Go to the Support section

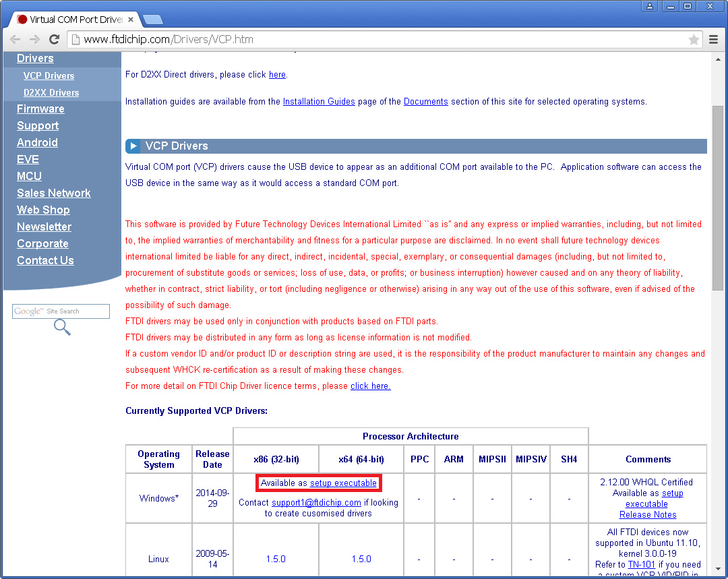pyautogui.click(x=38, y=125)
